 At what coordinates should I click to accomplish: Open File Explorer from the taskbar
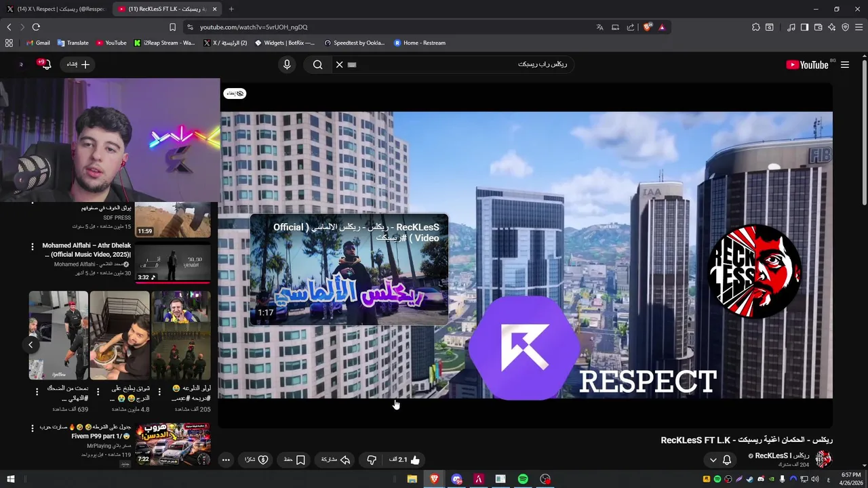coord(412,479)
